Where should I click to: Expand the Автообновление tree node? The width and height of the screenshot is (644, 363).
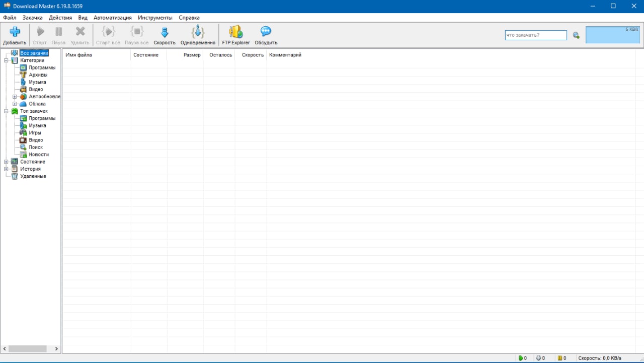(15, 97)
